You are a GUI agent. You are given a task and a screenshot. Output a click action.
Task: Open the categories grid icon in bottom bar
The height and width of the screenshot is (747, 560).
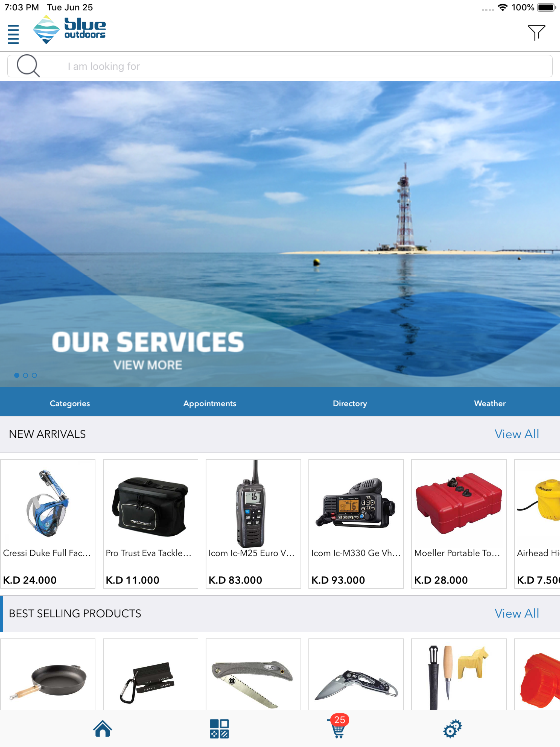[219, 729]
